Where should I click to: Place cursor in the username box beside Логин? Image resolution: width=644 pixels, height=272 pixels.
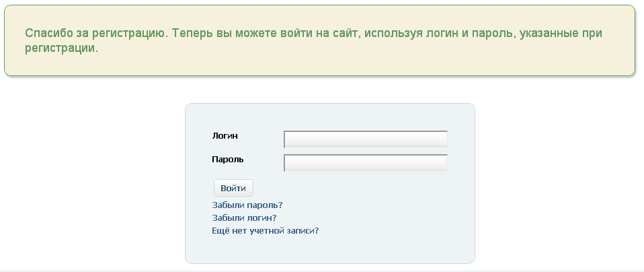[x=366, y=139]
